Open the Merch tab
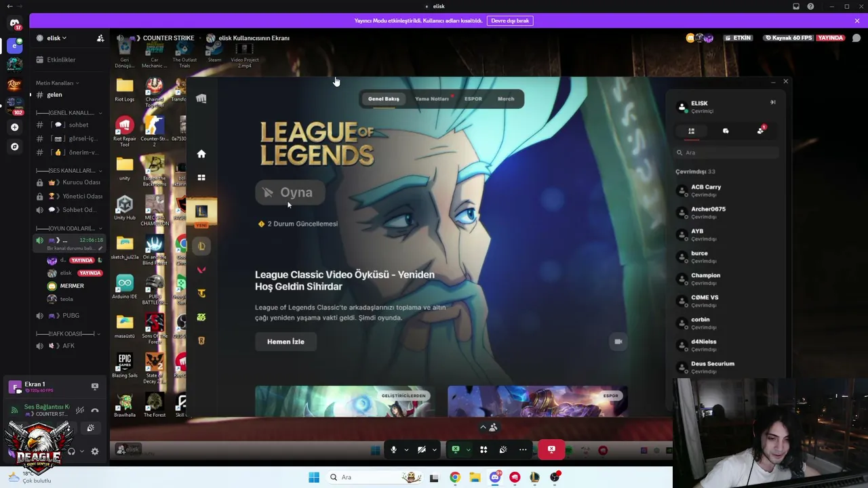Viewport: 868px width, 488px height. (506, 99)
